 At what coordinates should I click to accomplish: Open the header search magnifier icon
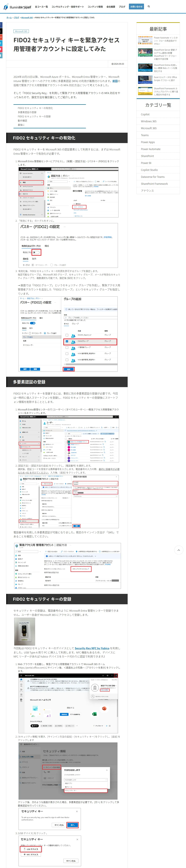tap(148, 6)
